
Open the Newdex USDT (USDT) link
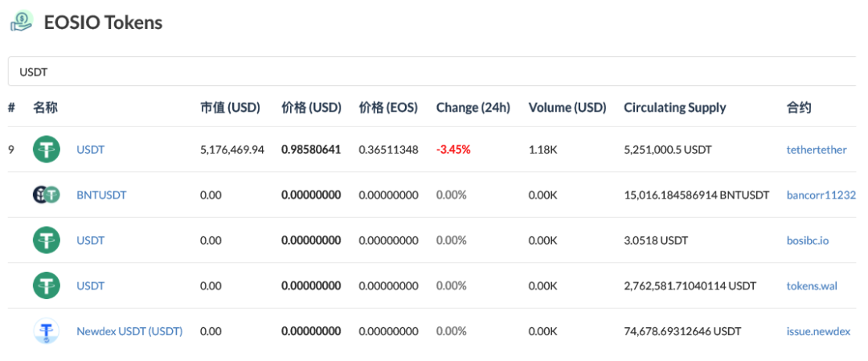pyautogui.click(x=129, y=331)
